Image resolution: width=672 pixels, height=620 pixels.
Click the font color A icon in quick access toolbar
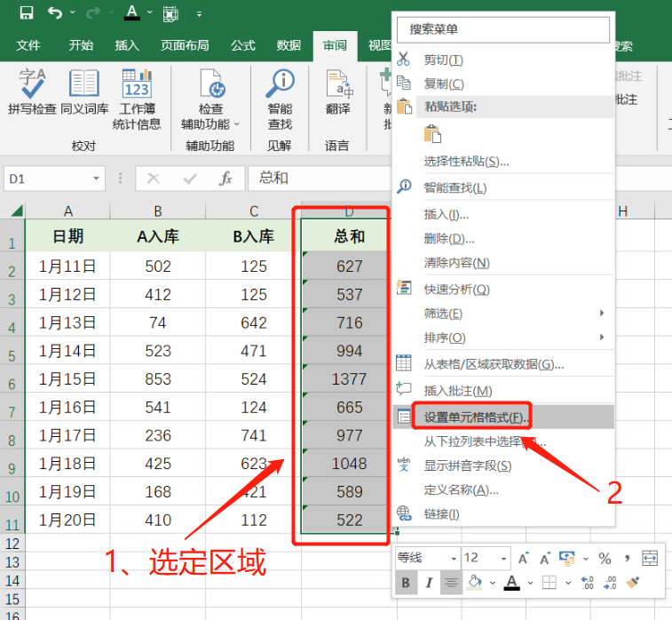131,12
